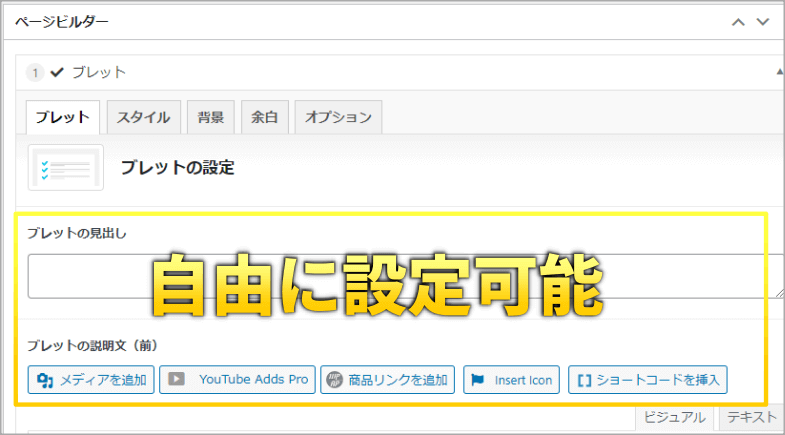The width and height of the screenshot is (785, 435).
Task: Switch to the 背景 tab
Action: pos(211,117)
